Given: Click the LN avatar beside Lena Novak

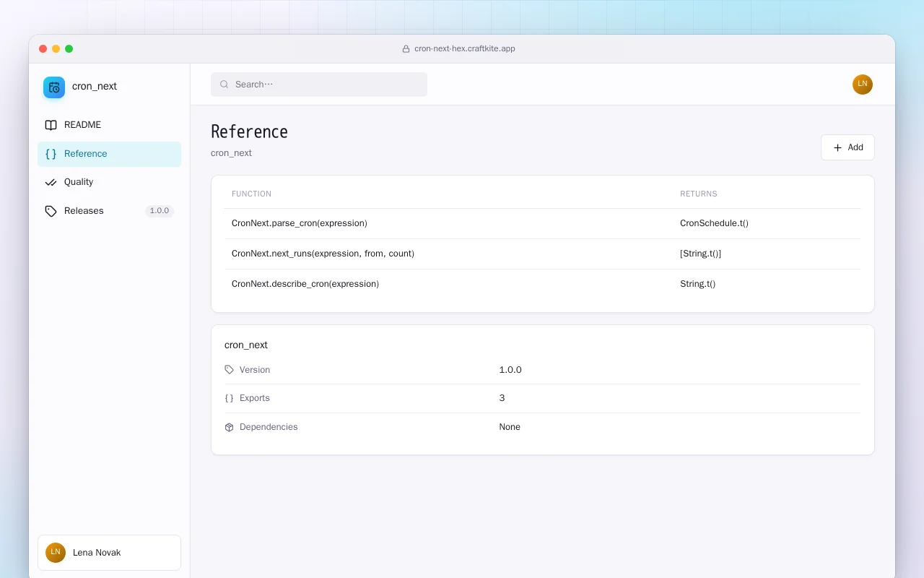Looking at the screenshot, I should [x=56, y=553].
